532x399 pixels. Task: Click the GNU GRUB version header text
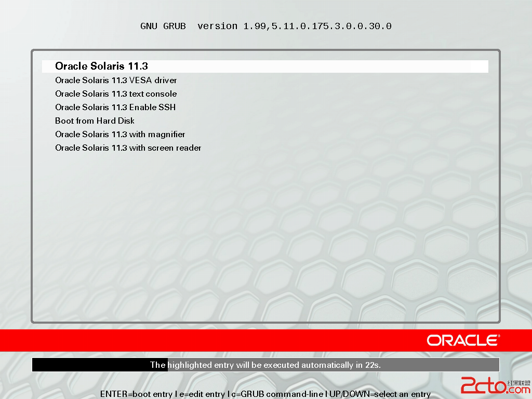pos(265,26)
